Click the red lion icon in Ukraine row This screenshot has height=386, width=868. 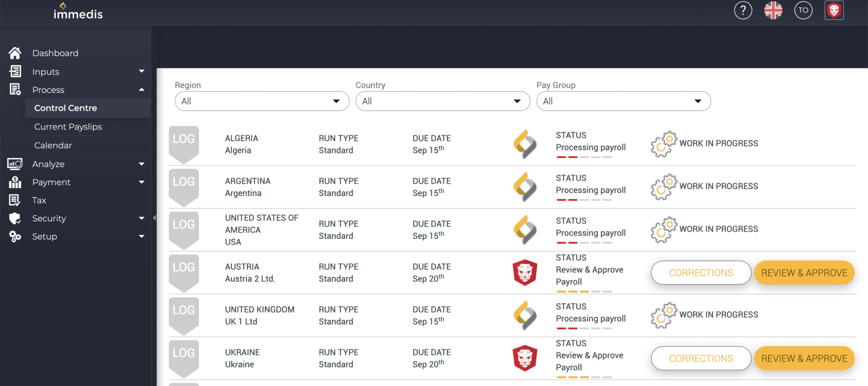coord(524,358)
